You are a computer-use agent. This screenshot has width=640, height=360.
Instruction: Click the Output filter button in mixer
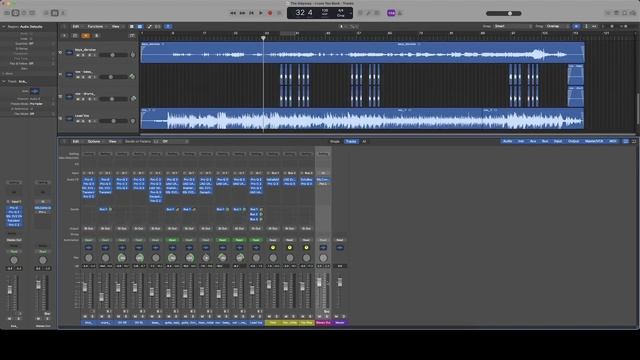click(573, 141)
